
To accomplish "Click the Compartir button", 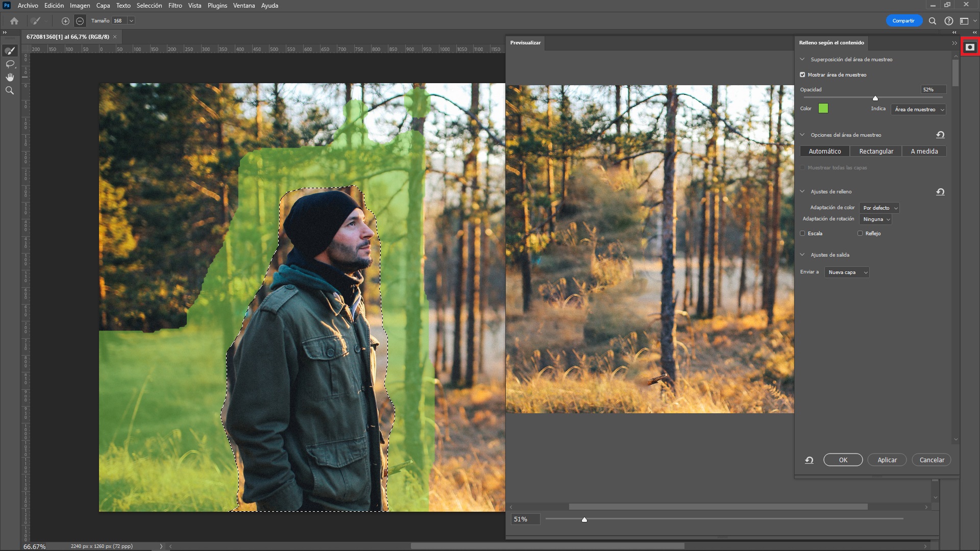I will 903,21.
